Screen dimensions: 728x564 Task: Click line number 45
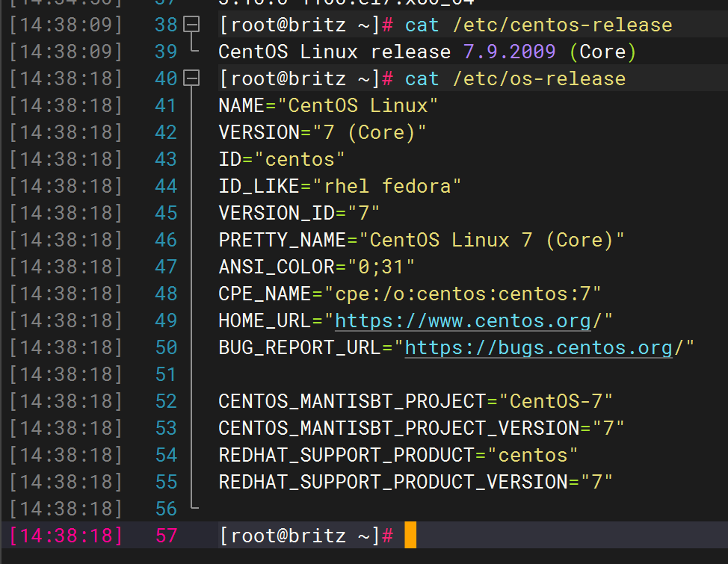pyautogui.click(x=166, y=213)
